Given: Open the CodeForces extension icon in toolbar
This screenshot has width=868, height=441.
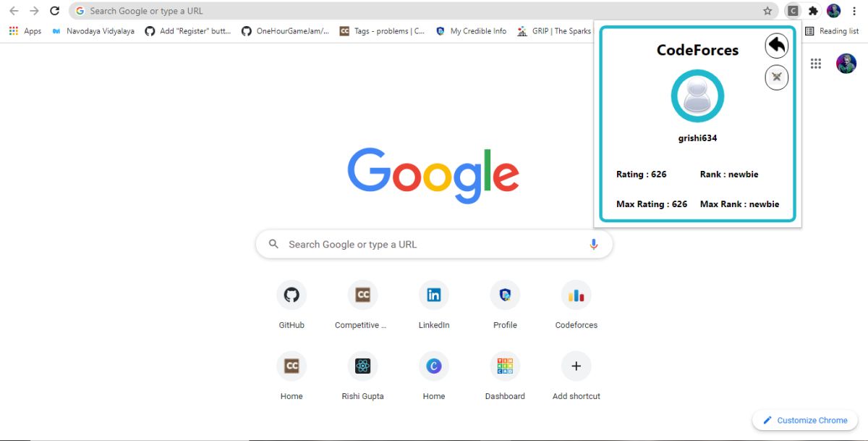Looking at the screenshot, I should click(x=793, y=11).
